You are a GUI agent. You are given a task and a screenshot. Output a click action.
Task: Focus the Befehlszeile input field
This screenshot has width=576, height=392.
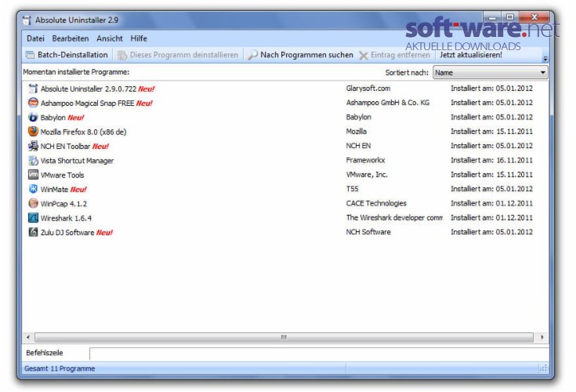[x=319, y=354]
